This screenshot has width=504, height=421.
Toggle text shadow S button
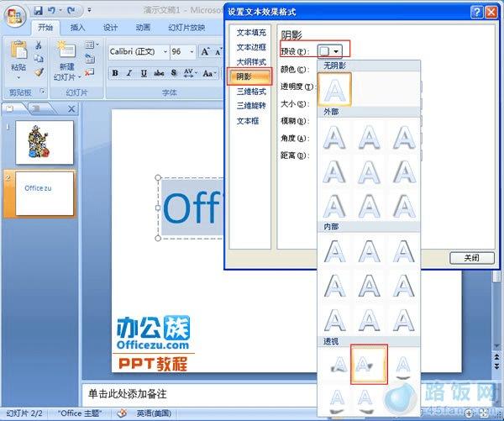coord(174,73)
